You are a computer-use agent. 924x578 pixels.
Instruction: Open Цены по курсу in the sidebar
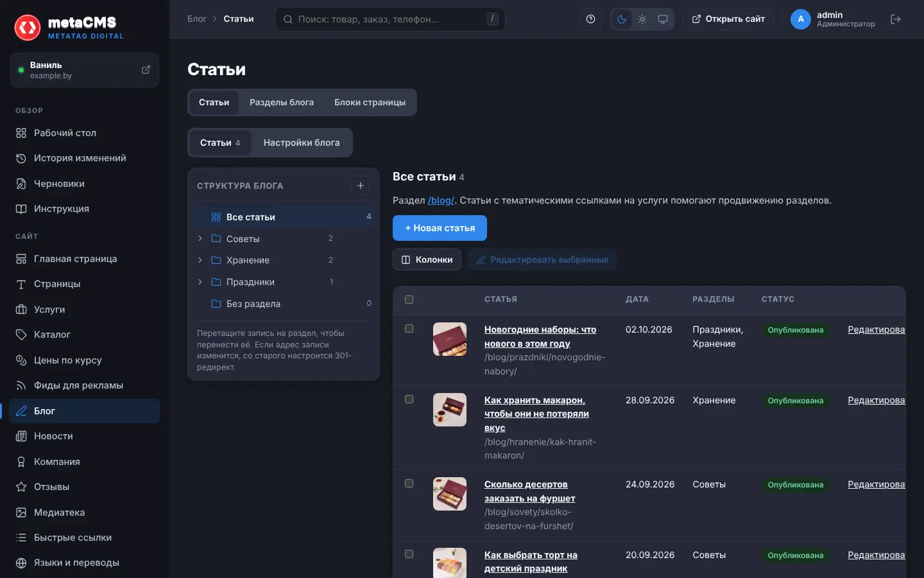point(85,360)
